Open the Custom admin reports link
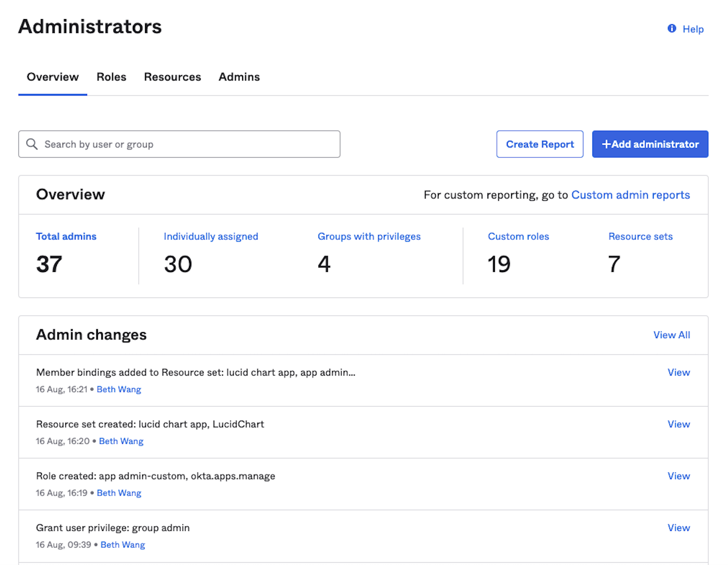 630,195
